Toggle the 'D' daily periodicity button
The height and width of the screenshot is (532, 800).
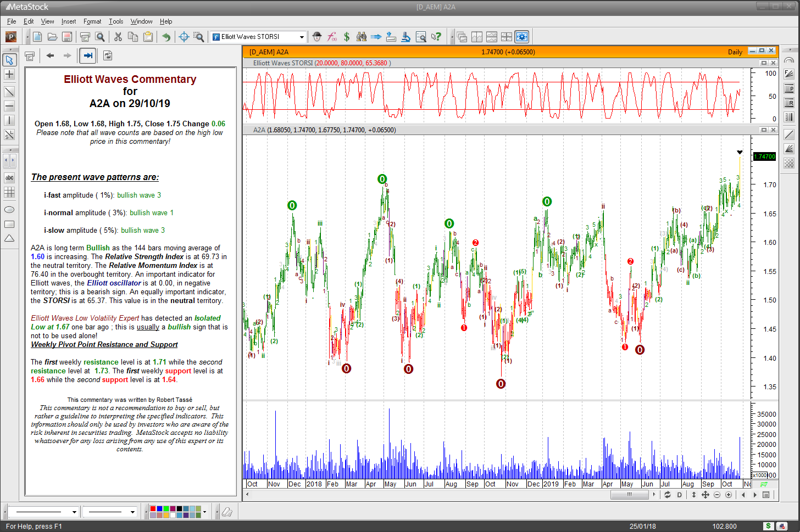679,495
